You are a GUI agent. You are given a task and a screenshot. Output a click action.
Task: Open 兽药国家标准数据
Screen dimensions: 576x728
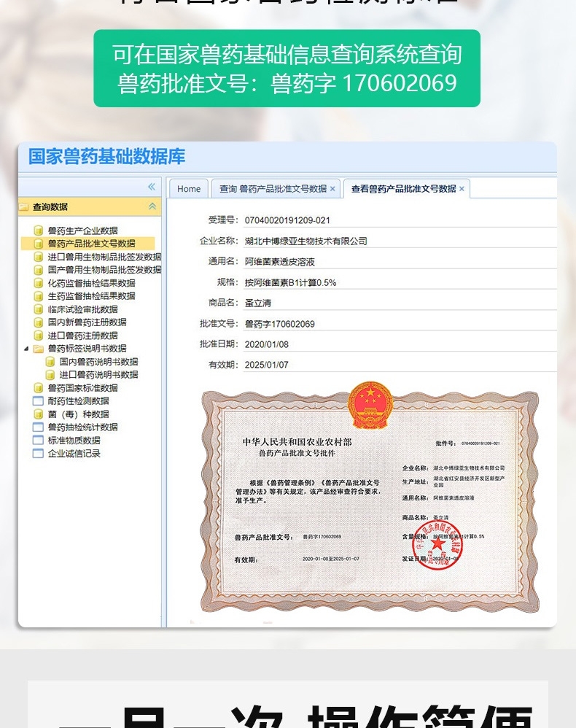[x=82, y=387]
